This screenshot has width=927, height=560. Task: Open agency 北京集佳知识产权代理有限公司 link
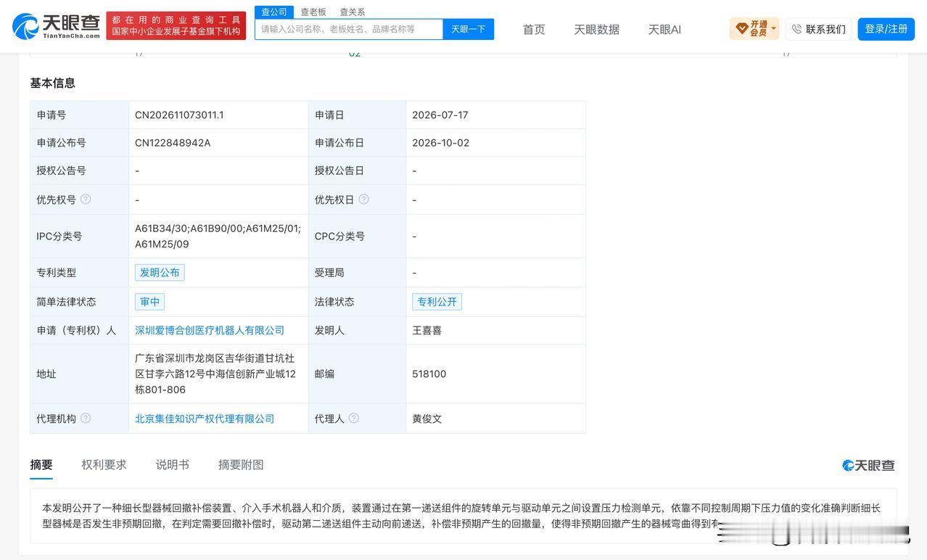(205, 419)
